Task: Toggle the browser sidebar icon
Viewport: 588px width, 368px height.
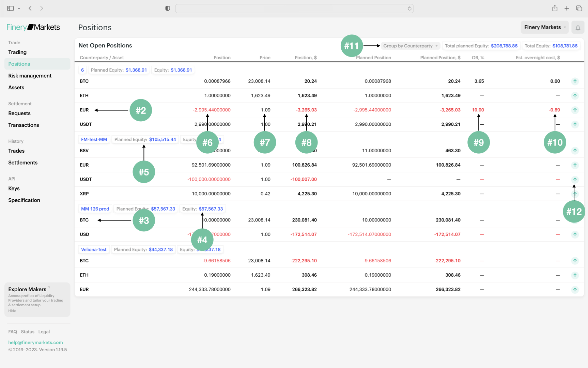Action: pos(11,8)
